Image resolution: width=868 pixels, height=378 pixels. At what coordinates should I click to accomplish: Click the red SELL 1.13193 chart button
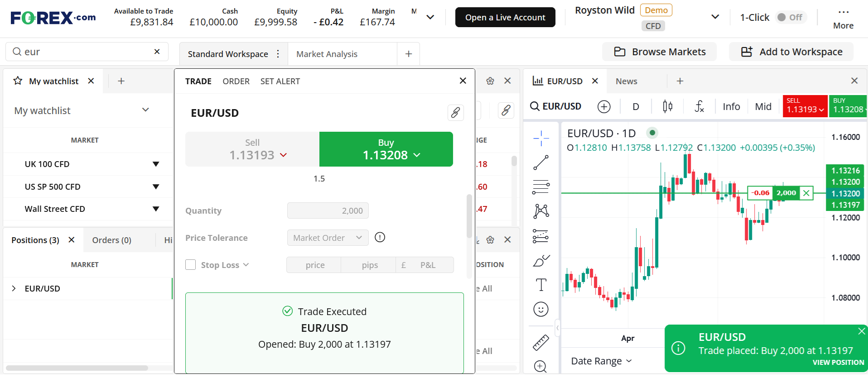point(805,106)
